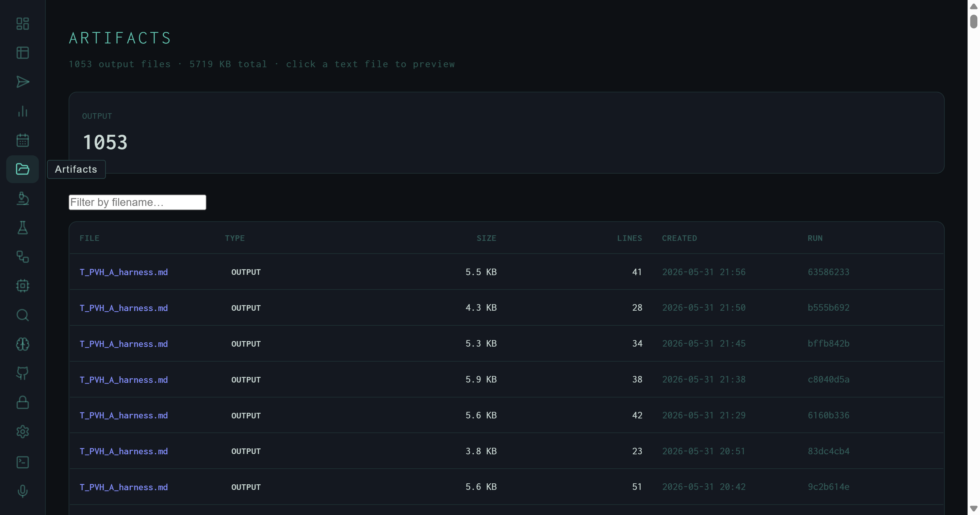Open the CPU chip icon

click(23, 286)
